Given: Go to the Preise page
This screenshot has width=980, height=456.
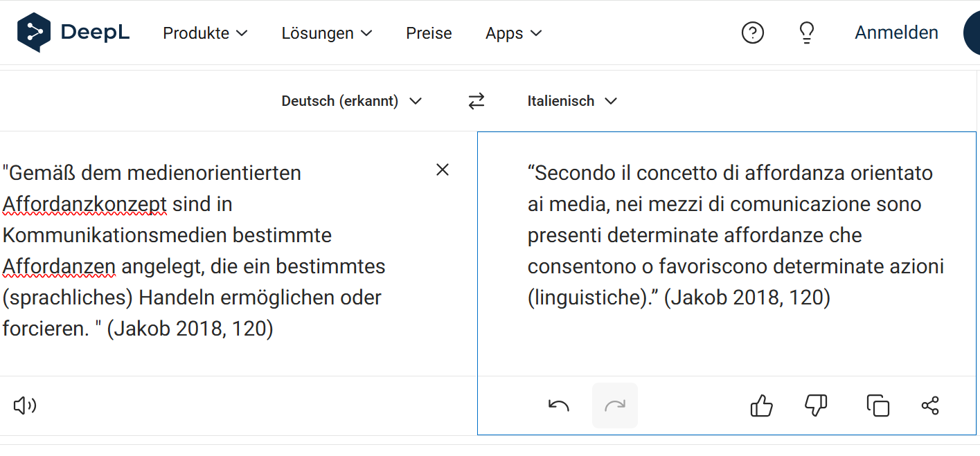Looking at the screenshot, I should pos(429,33).
